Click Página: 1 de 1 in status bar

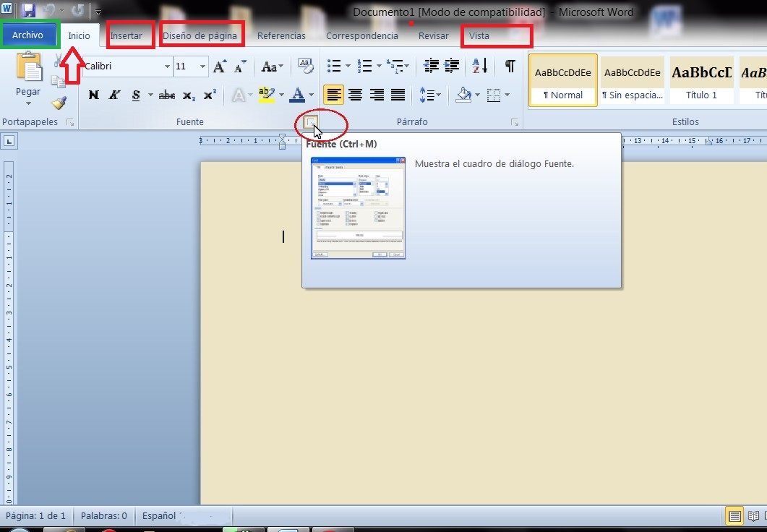(x=35, y=515)
